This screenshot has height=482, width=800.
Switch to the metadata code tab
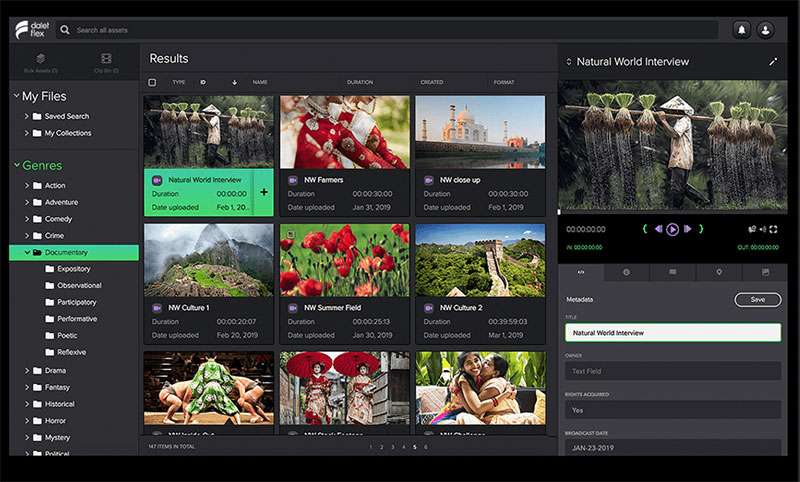click(581, 272)
